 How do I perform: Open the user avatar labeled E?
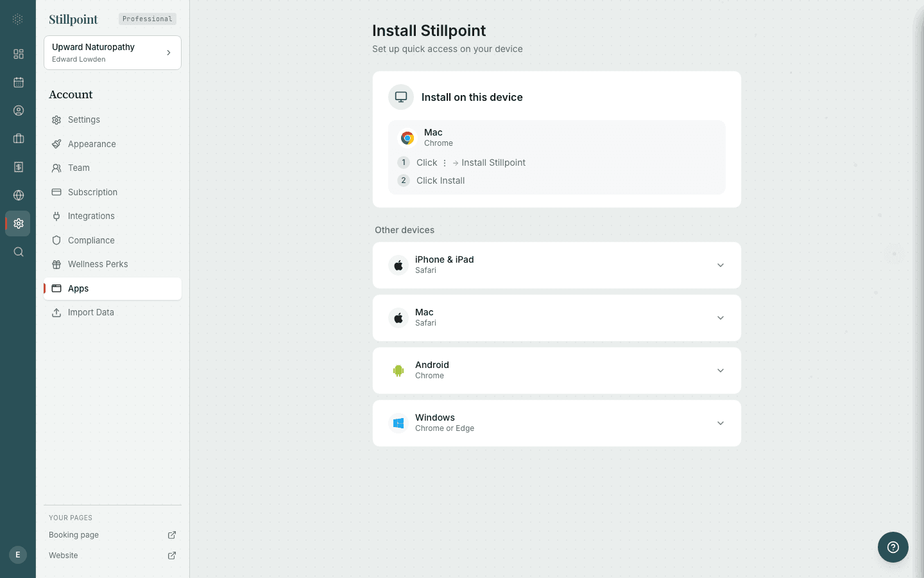point(18,555)
